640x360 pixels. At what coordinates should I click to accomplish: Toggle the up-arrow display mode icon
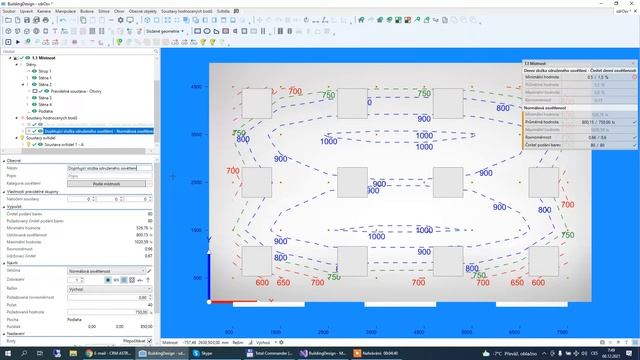tap(148, 280)
